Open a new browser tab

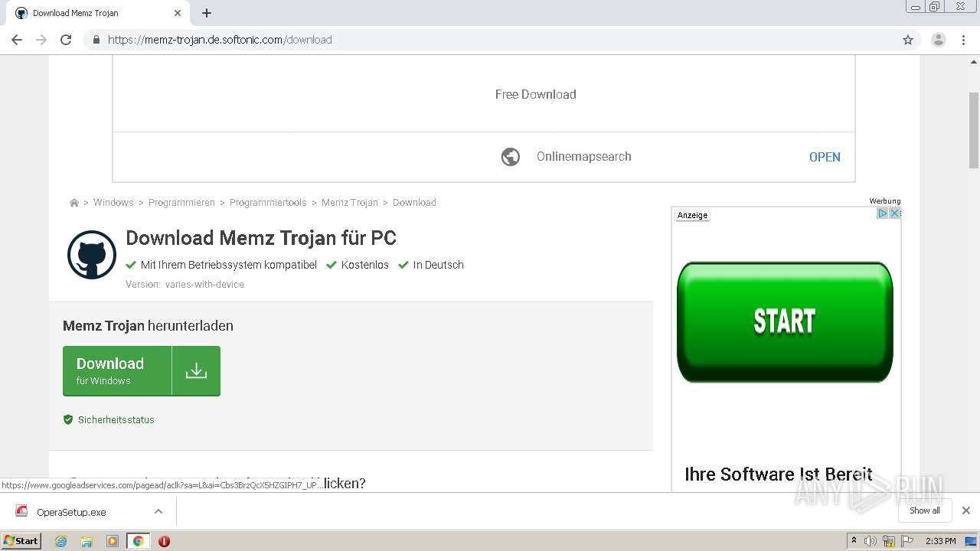coord(207,13)
